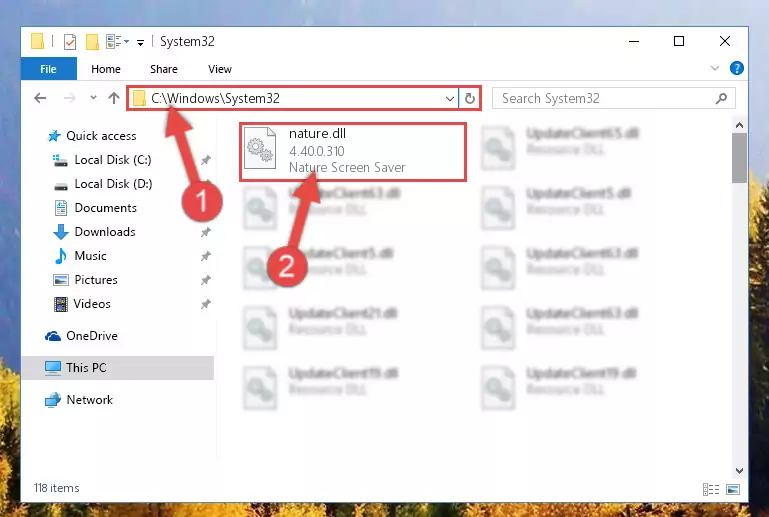This screenshot has width=769, height=517.
Task: Go forward with the right arrow
Action: pos(70,98)
